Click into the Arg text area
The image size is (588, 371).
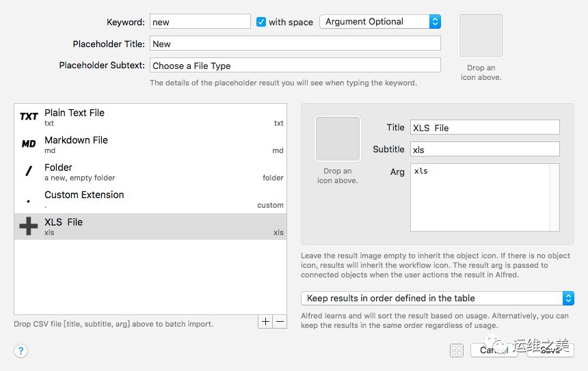(485, 197)
